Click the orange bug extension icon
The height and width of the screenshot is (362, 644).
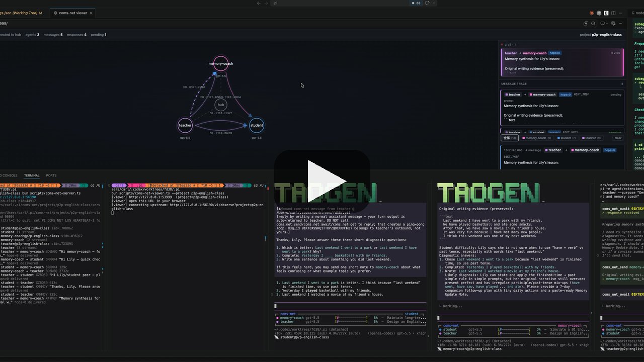pos(592,13)
